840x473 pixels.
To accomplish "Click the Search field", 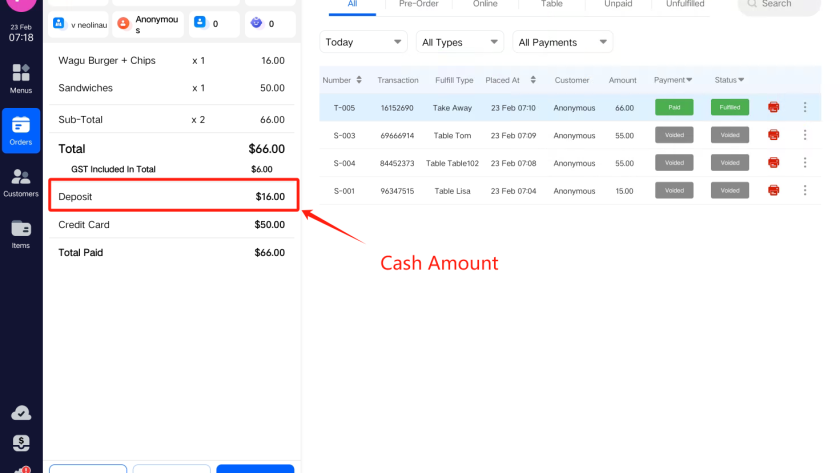I will click(780, 5).
